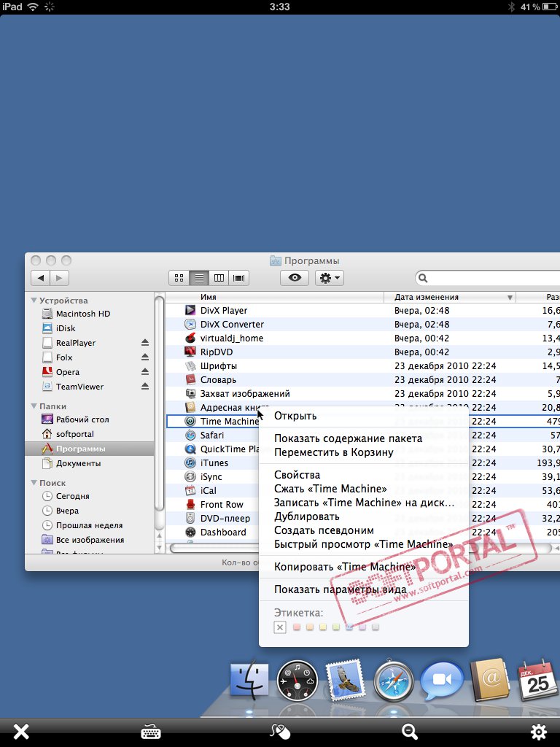
Task: Go forward with the right arrow
Action: (x=60, y=278)
